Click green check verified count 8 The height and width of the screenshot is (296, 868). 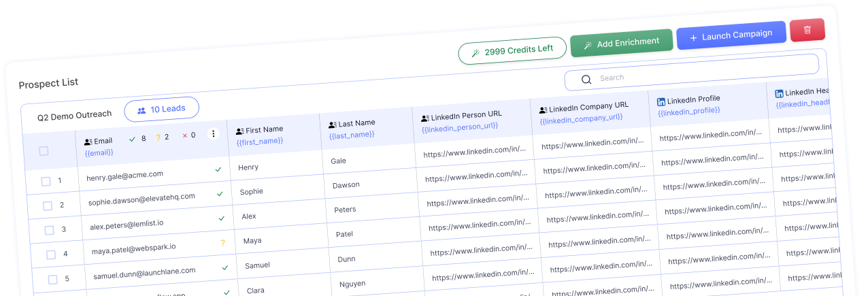point(137,139)
